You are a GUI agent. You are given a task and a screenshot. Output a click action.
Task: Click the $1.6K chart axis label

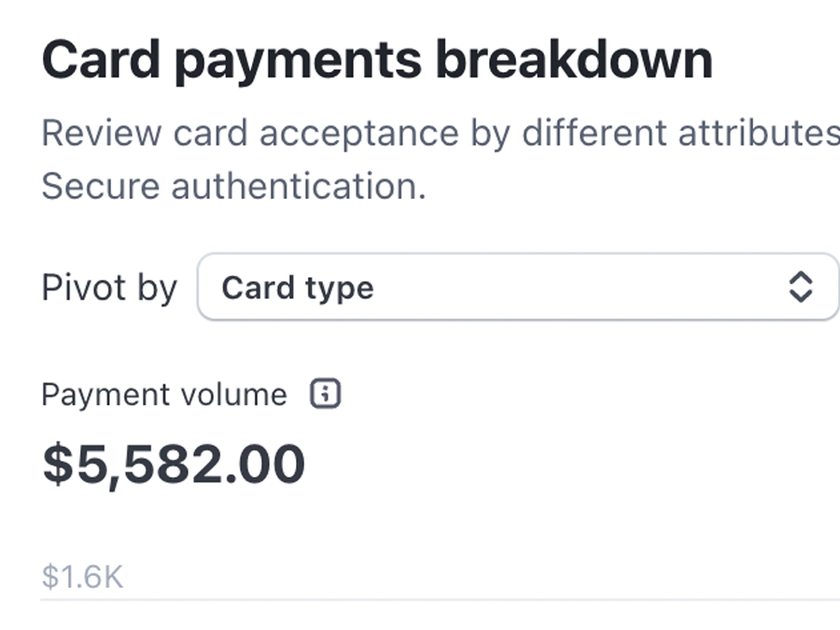[x=82, y=577]
